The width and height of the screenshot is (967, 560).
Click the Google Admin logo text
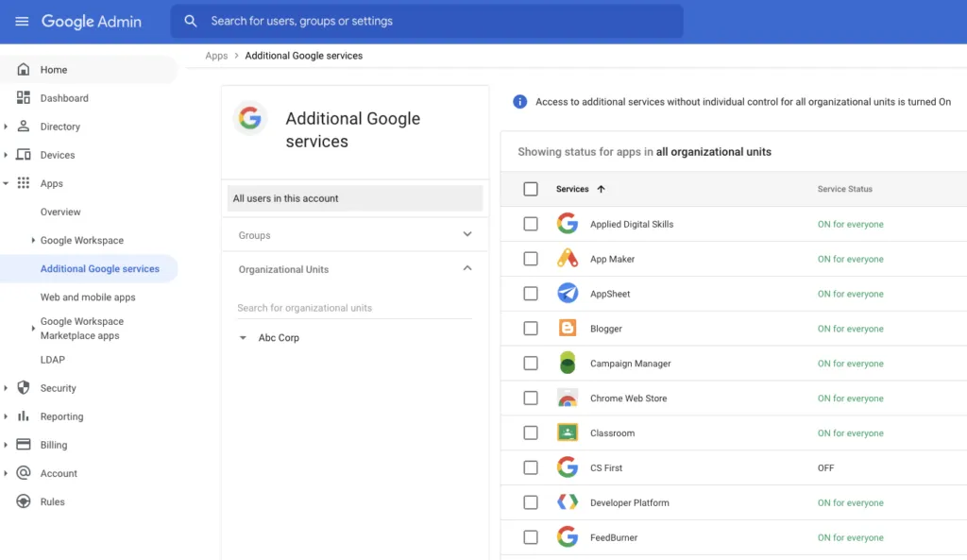click(x=92, y=22)
